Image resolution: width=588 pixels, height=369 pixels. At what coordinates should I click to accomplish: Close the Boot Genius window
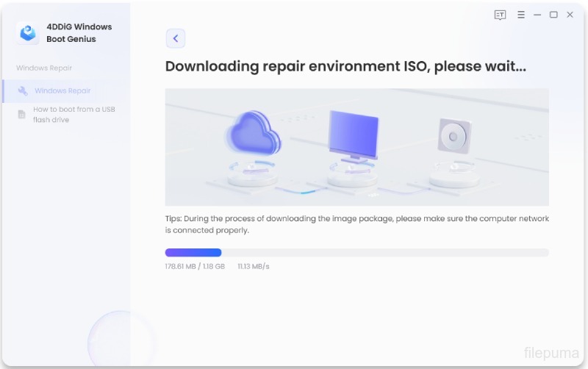(x=570, y=15)
